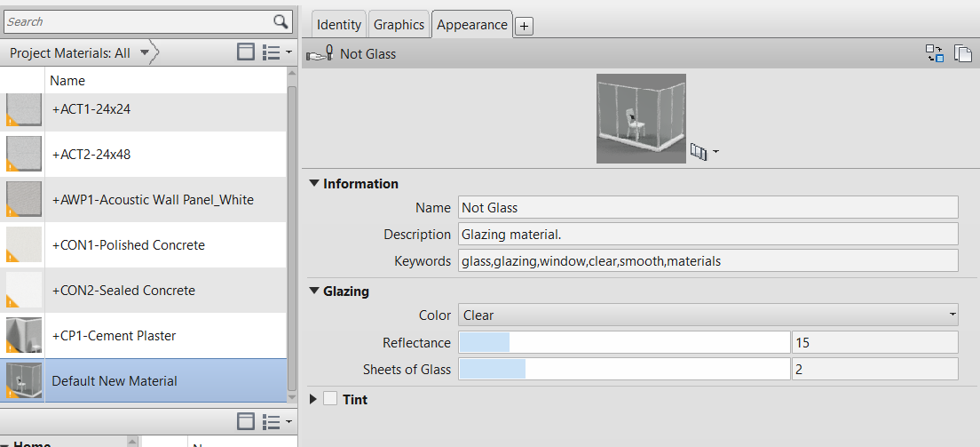The image size is (980, 447).
Task: Click the material list vertical scrollbar
Action: 291,238
